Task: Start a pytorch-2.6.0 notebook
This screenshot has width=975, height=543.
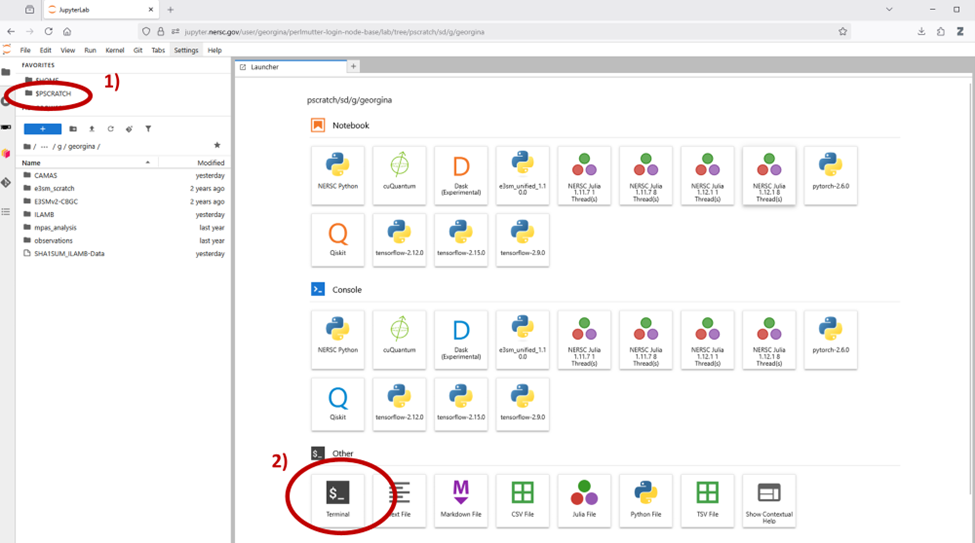Action: coord(829,174)
